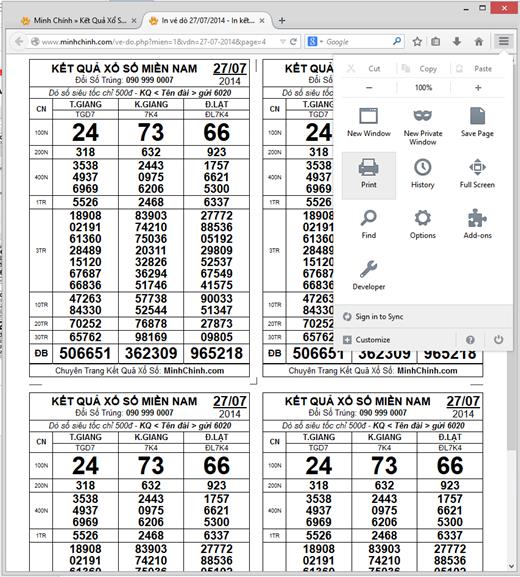Viewport: 520px width, 577px height.
Task: Click 27/07 date on the first ticket
Action: click(230, 68)
